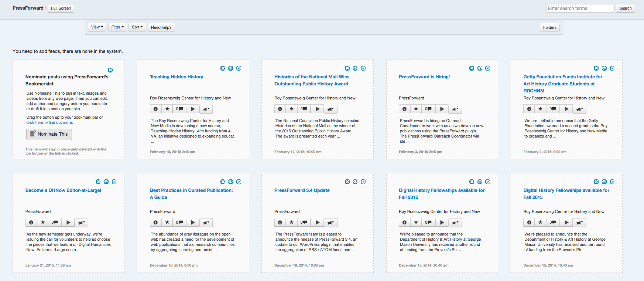
Task: Dismiss the Nominate bookmarklet card with X icon
Action: pyautogui.click(x=110, y=70)
